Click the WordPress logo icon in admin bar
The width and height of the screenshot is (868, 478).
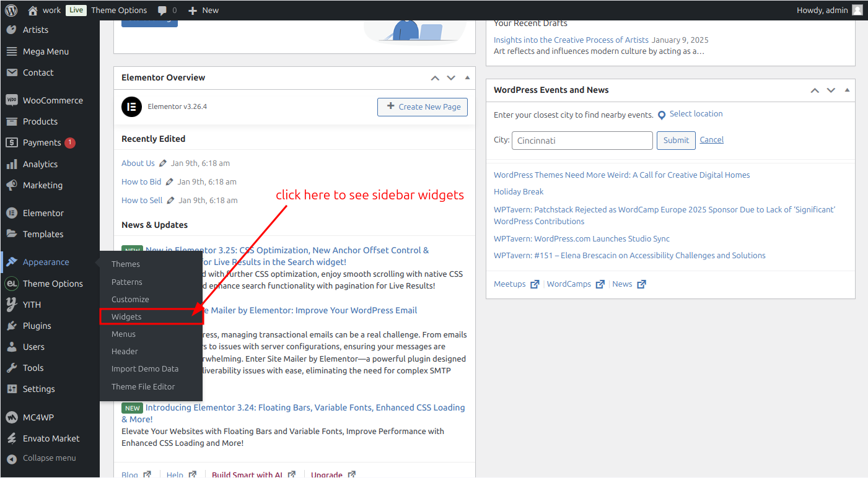click(11, 10)
